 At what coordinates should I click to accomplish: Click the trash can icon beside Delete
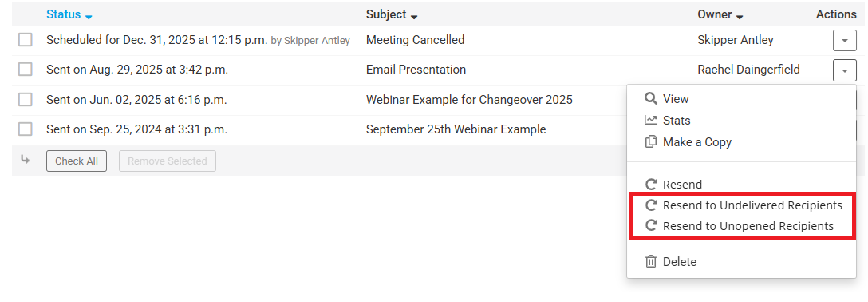coord(651,261)
